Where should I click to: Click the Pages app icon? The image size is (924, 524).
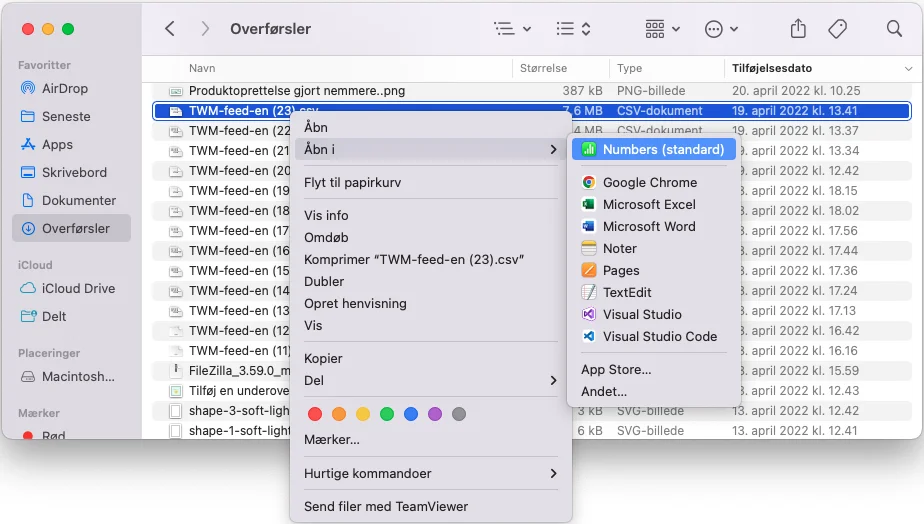(589, 270)
